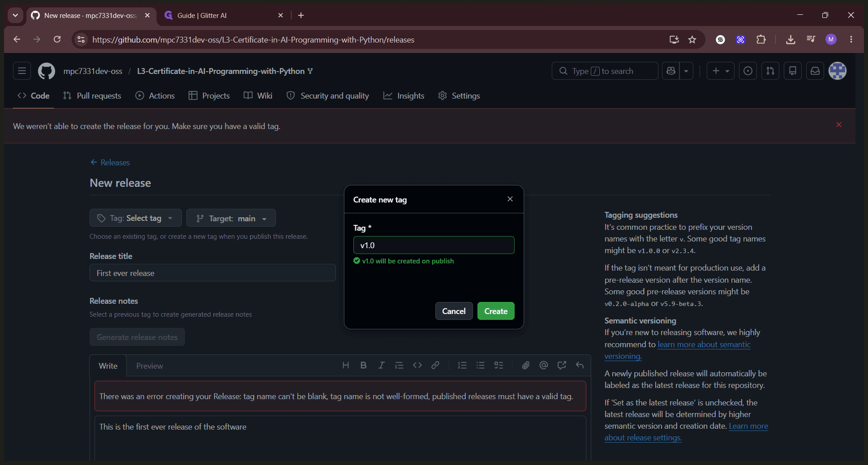Viewport: 868px width, 465px height.
Task: Go to the Actions repository tab
Action: (x=155, y=96)
